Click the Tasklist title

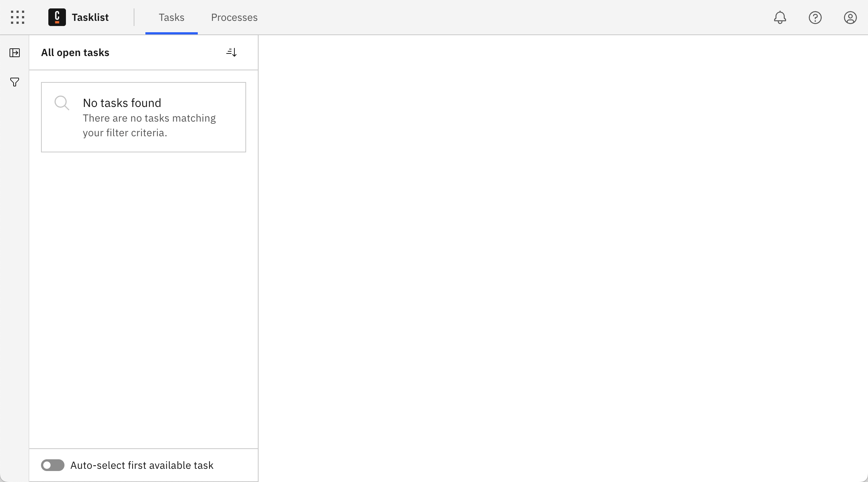tap(90, 17)
